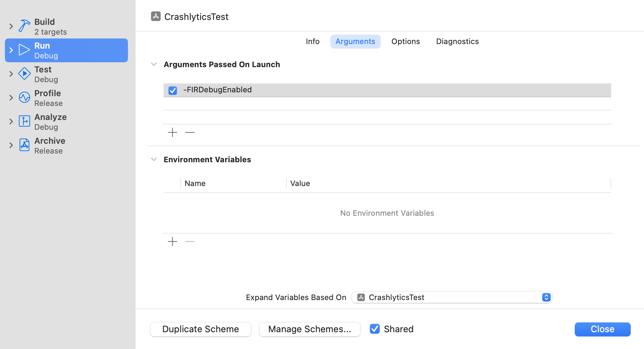644x349 pixels.
Task: Click the Analyze icon in sidebar
Action: coord(24,121)
